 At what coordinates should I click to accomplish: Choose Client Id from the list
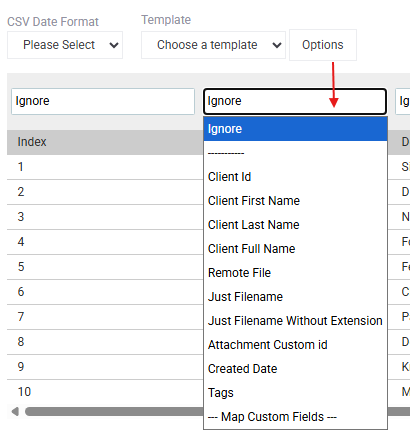point(295,177)
